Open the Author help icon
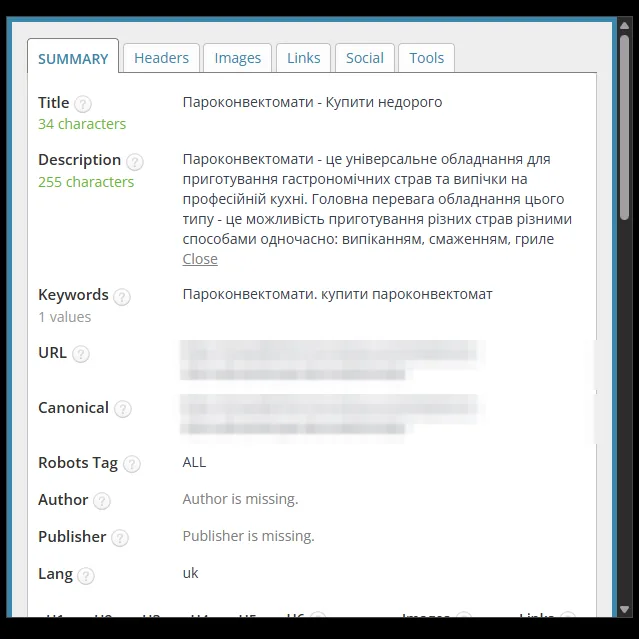This screenshot has width=639, height=639. click(102, 501)
